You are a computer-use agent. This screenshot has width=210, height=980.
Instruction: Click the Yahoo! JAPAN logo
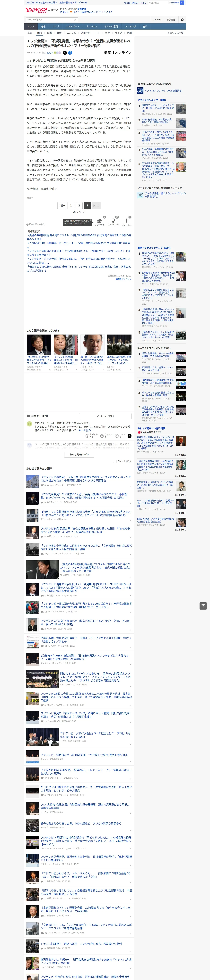point(36,10)
